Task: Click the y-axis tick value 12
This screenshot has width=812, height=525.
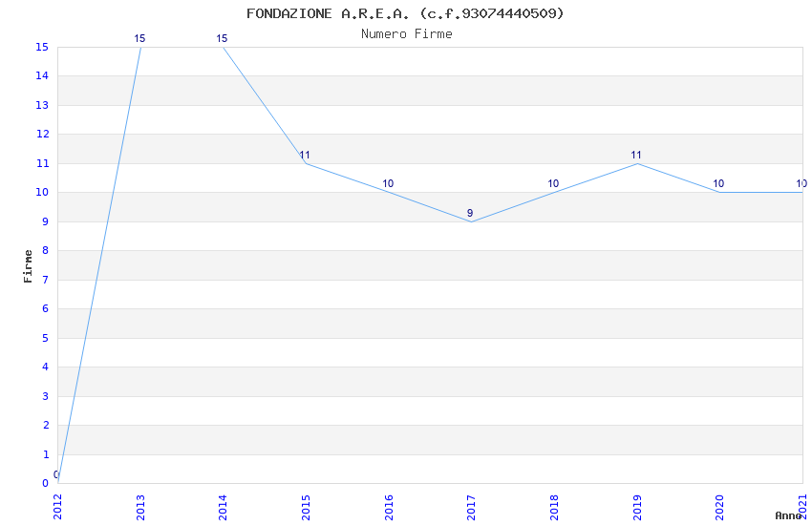Action: tap(42, 135)
